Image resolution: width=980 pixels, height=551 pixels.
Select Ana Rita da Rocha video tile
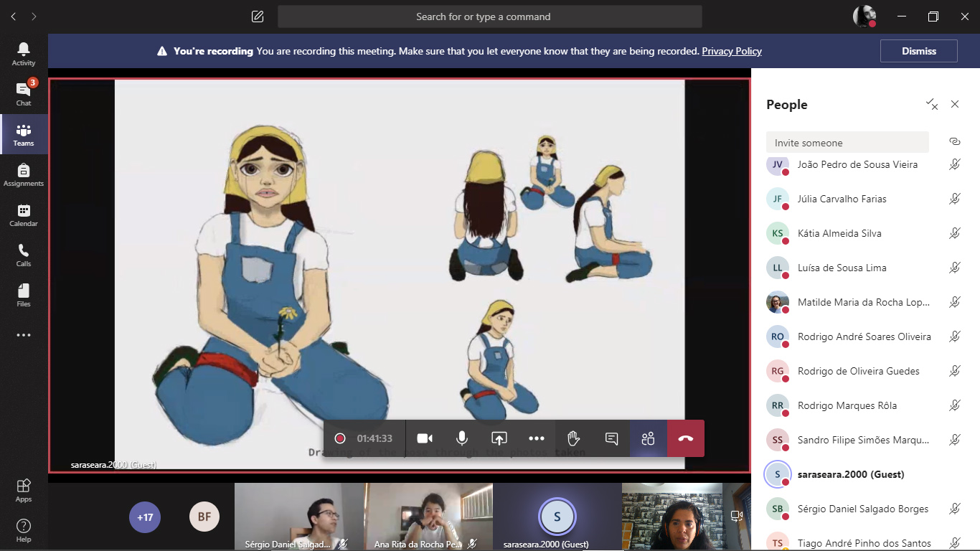pyautogui.click(x=428, y=517)
